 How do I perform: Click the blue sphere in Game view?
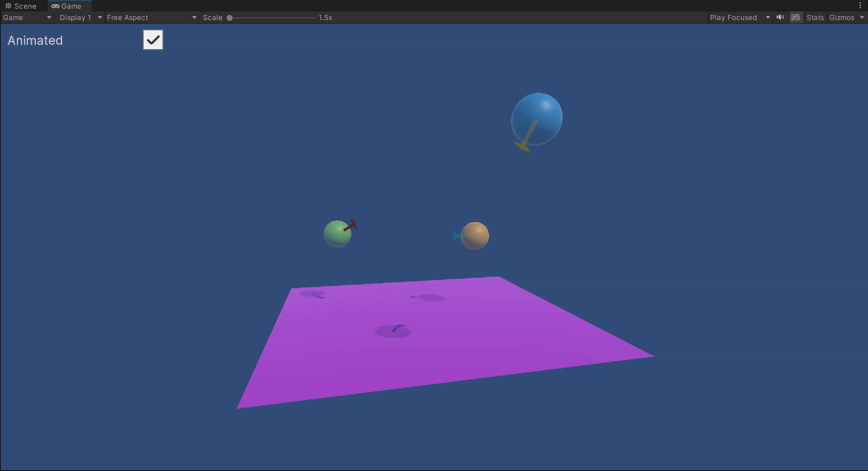click(537, 119)
